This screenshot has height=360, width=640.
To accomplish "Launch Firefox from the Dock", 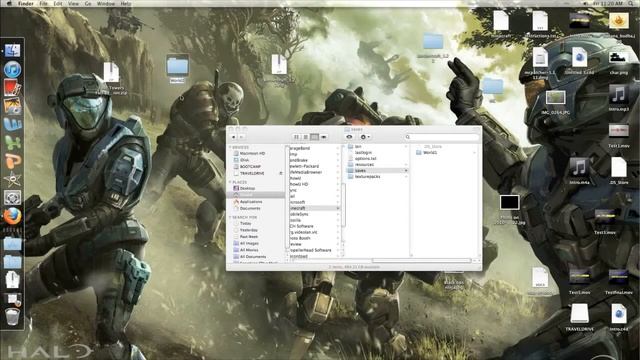I will click(x=12, y=216).
